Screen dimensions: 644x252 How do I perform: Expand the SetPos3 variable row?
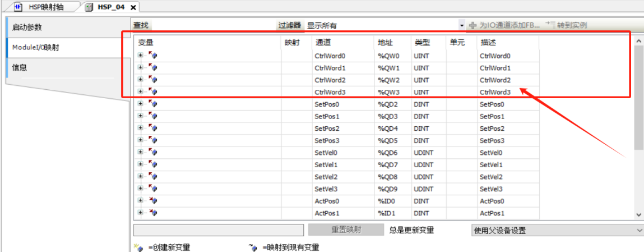pyautogui.click(x=141, y=140)
